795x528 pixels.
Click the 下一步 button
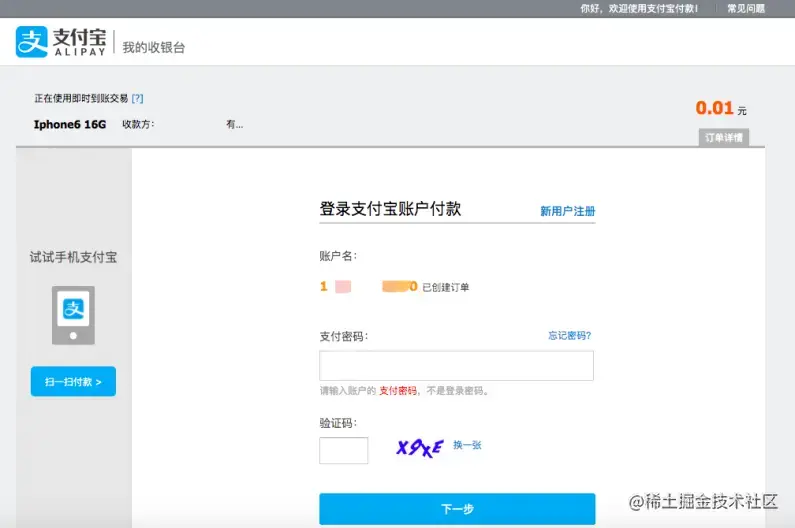[x=457, y=509]
